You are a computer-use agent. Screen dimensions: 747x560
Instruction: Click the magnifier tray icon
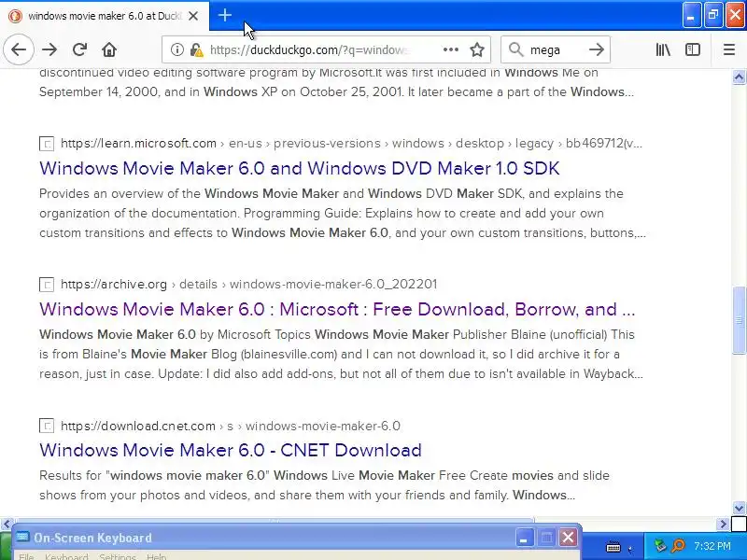tap(678, 546)
